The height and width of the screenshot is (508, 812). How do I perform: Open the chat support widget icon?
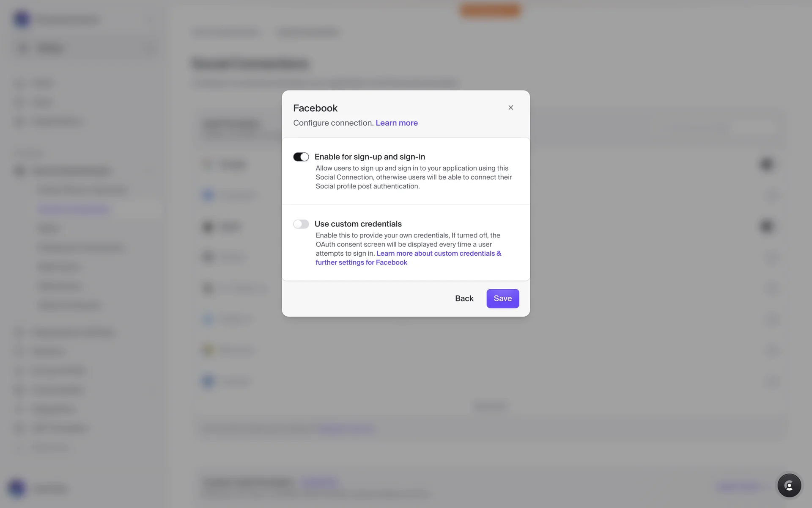tap(789, 485)
